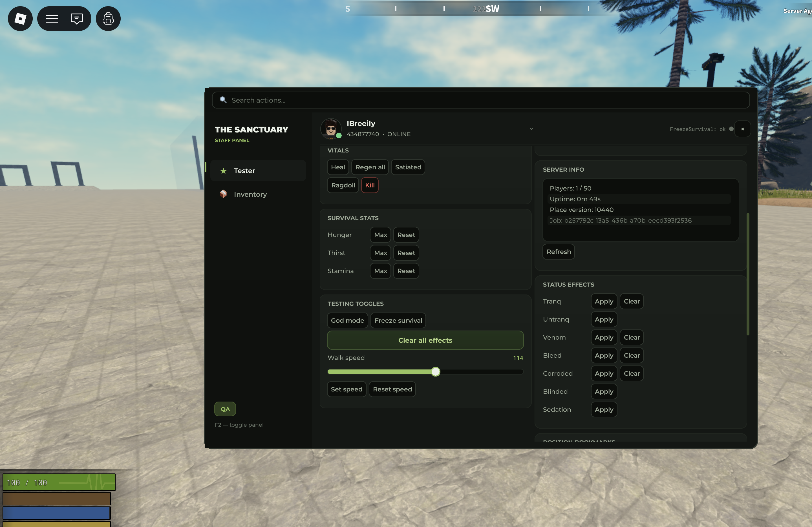Click the Set speed button
Screen dimensions: 812x527
[346, 389]
